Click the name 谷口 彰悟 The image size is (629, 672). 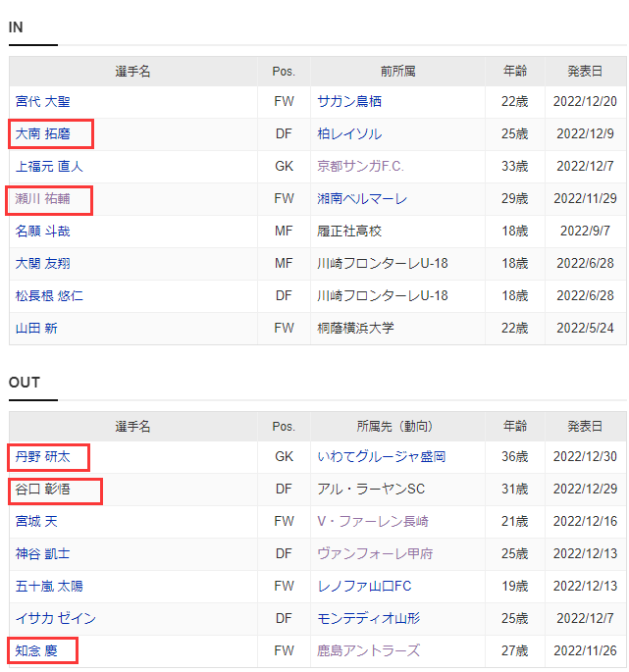coord(42,489)
